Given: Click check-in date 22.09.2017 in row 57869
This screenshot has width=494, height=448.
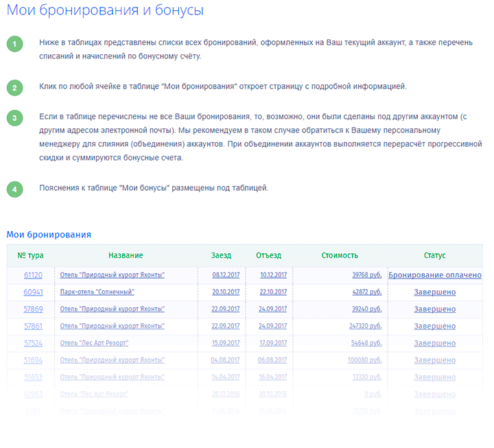Looking at the screenshot, I should click(x=226, y=309).
